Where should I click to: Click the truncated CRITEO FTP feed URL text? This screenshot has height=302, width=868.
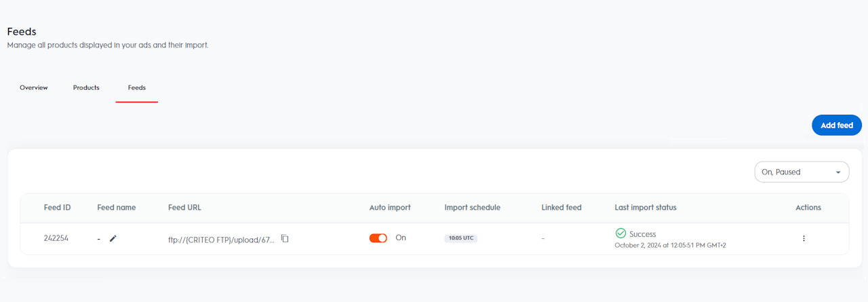pyautogui.click(x=222, y=240)
